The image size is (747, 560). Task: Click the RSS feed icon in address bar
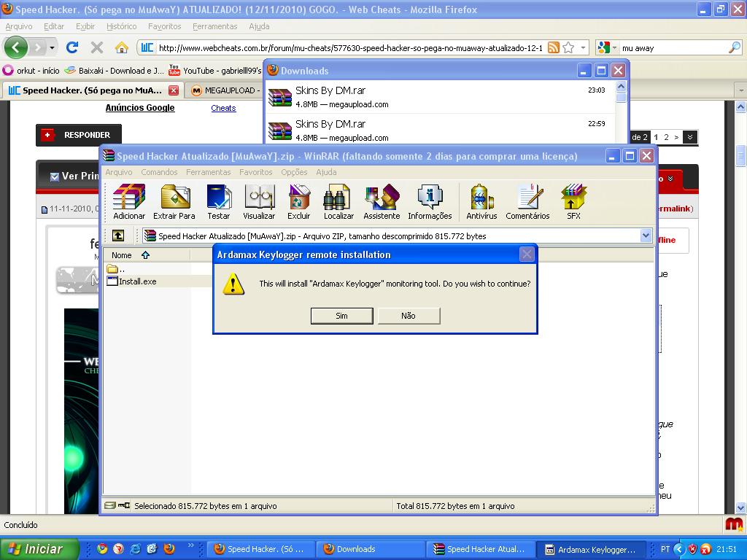point(553,47)
